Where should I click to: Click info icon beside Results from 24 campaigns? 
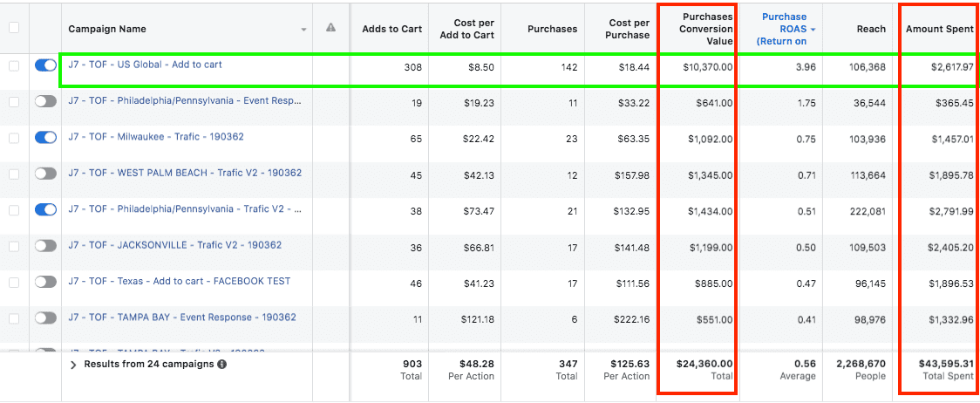pyautogui.click(x=221, y=365)
